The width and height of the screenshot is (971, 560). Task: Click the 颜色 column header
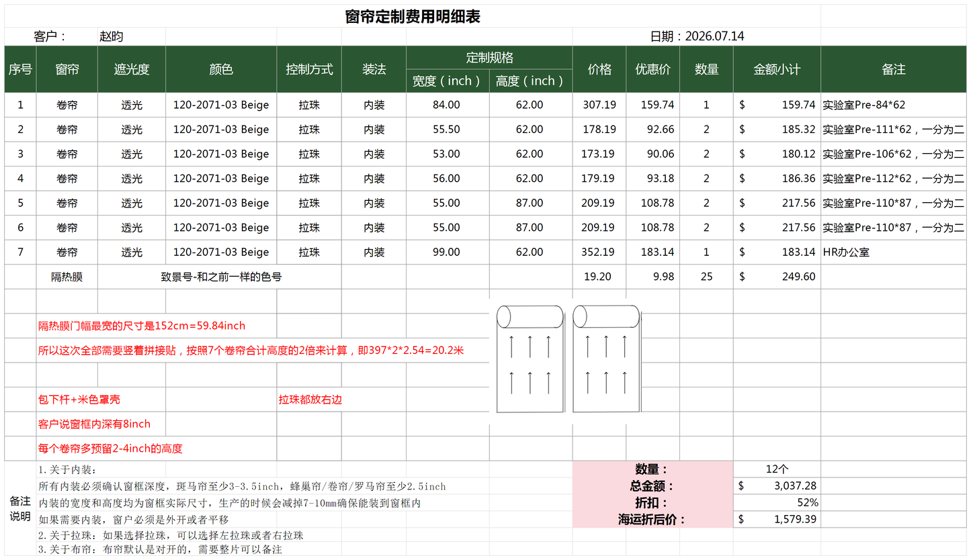pos(221,69)
